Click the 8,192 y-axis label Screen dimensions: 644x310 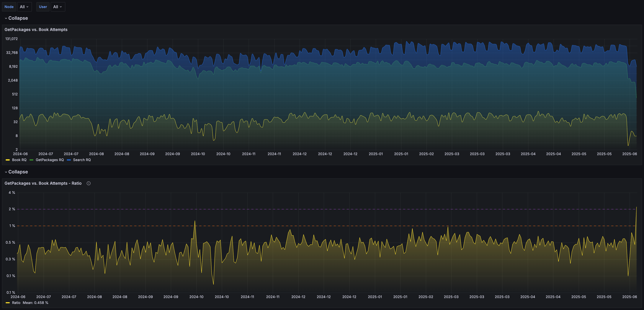[13, 67]
